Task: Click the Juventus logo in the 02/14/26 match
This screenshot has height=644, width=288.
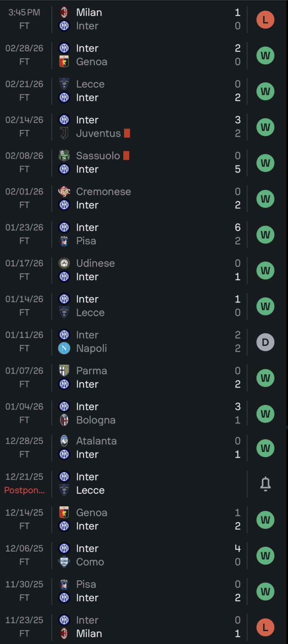Action: pyautogui.click(x=64, y=133)
